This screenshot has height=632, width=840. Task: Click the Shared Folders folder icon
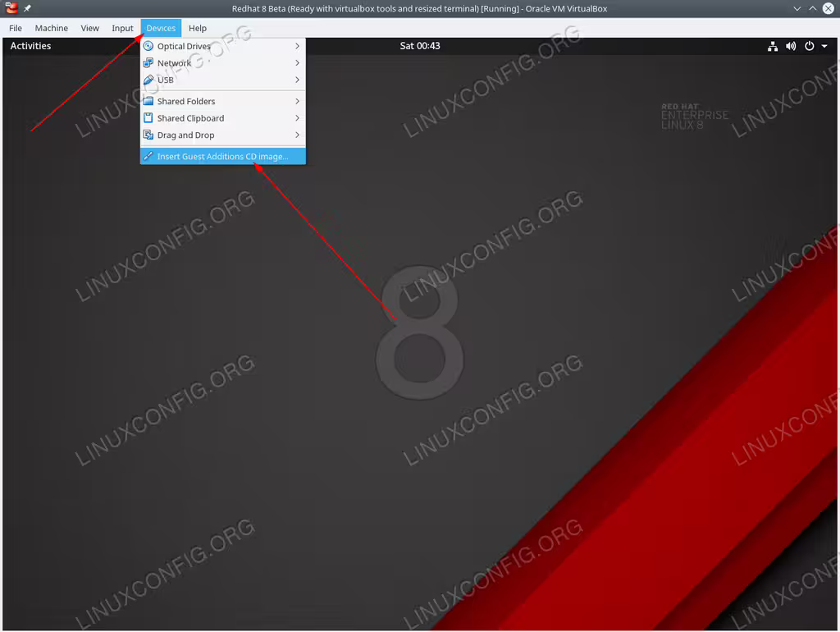148,101
